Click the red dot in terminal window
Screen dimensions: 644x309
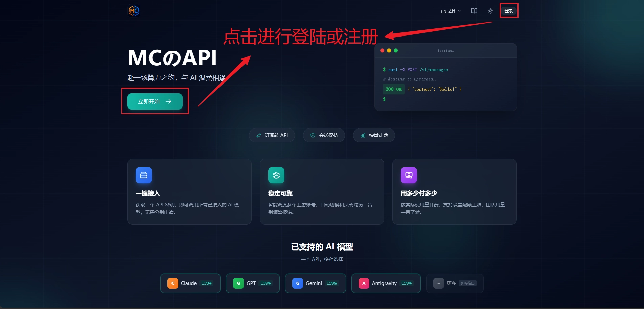(x=382, y=50)
